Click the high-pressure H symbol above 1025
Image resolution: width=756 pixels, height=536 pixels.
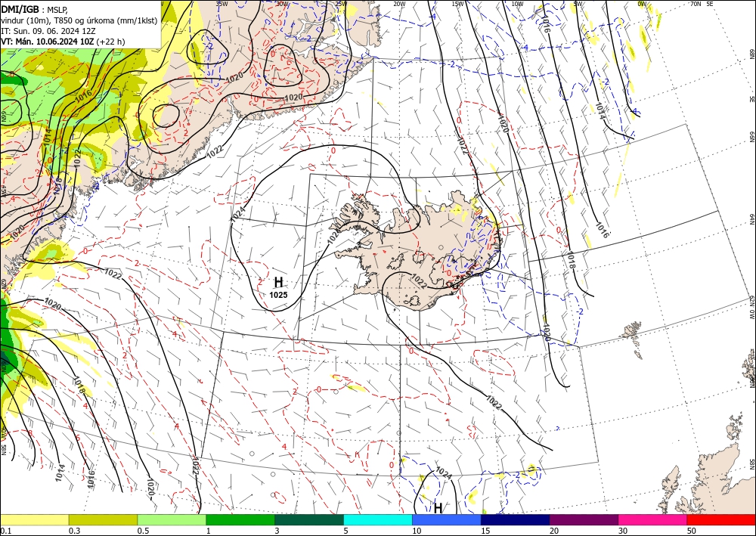[279, 283]
